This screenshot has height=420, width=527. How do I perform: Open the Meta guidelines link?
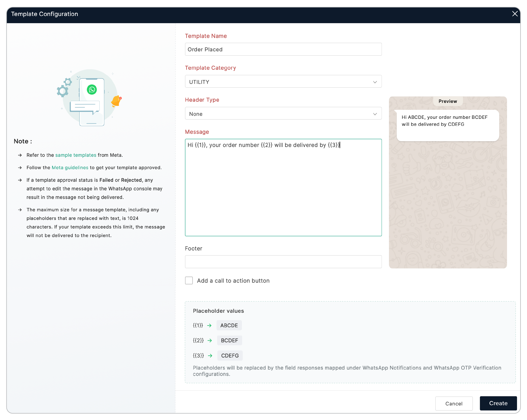[x=70, y=167]
